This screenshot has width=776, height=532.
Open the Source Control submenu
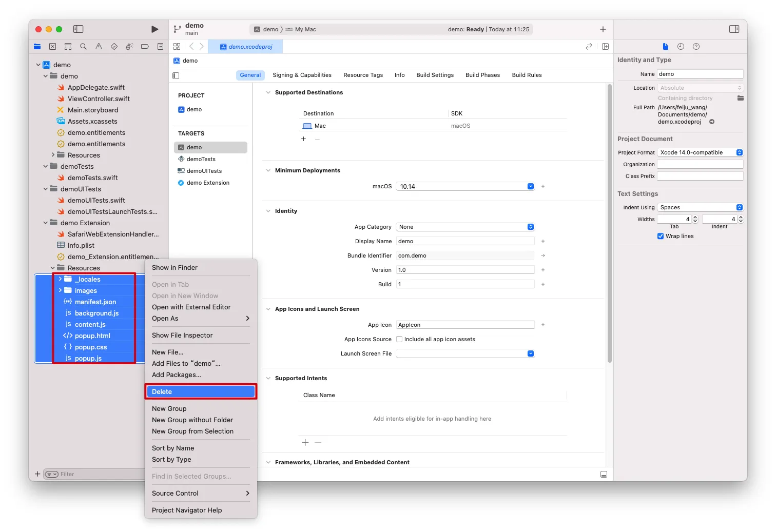pos(201,494)
